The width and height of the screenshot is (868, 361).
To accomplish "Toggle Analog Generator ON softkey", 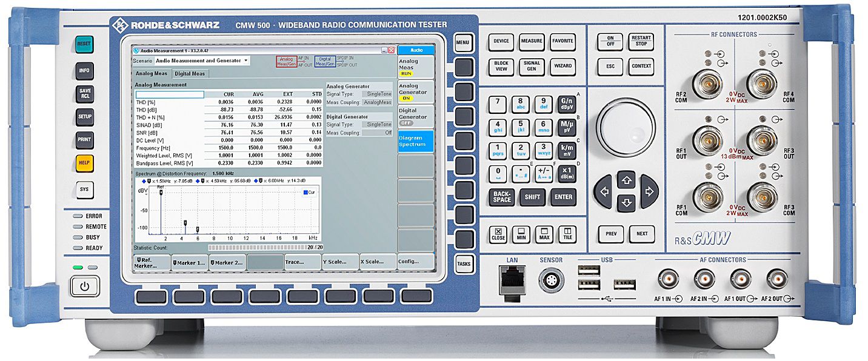I will click(x=415, y=92).
